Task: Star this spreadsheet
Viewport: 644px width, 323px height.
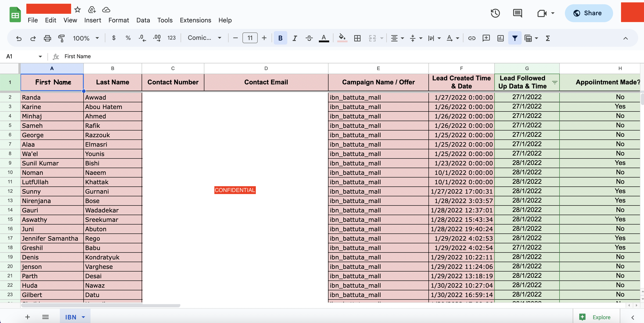Action: (78, 10)
